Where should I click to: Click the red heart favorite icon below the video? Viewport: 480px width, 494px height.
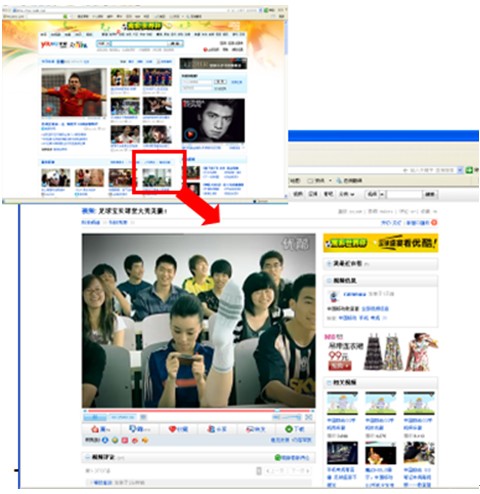(172, 429)
